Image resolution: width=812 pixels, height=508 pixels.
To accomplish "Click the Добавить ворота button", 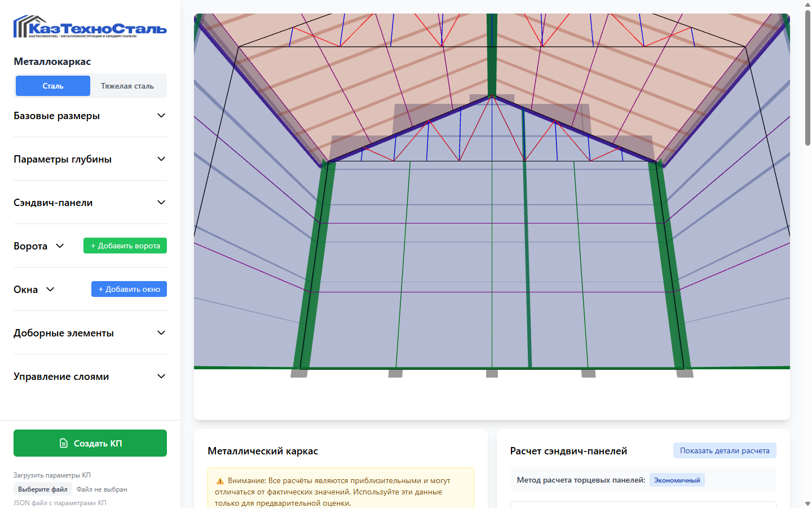I will coord(125,246).
